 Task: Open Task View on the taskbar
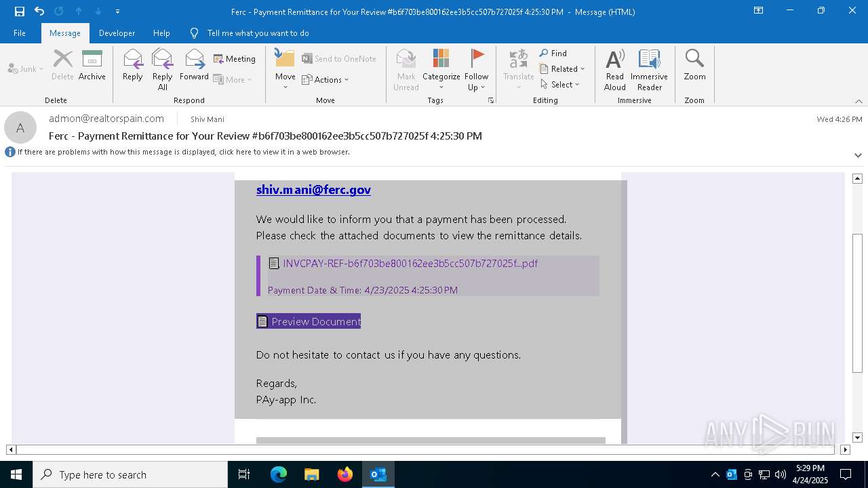tap(244, 474)
